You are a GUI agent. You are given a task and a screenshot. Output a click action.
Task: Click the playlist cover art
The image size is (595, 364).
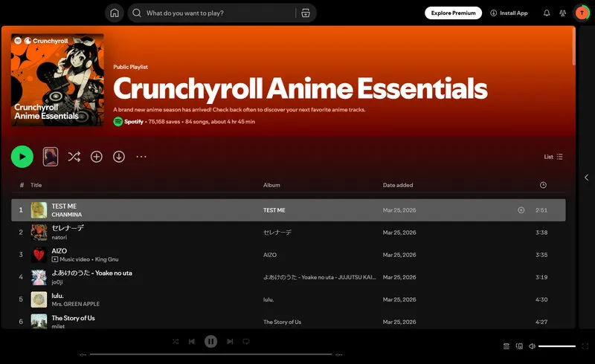(x=57, y=79)
